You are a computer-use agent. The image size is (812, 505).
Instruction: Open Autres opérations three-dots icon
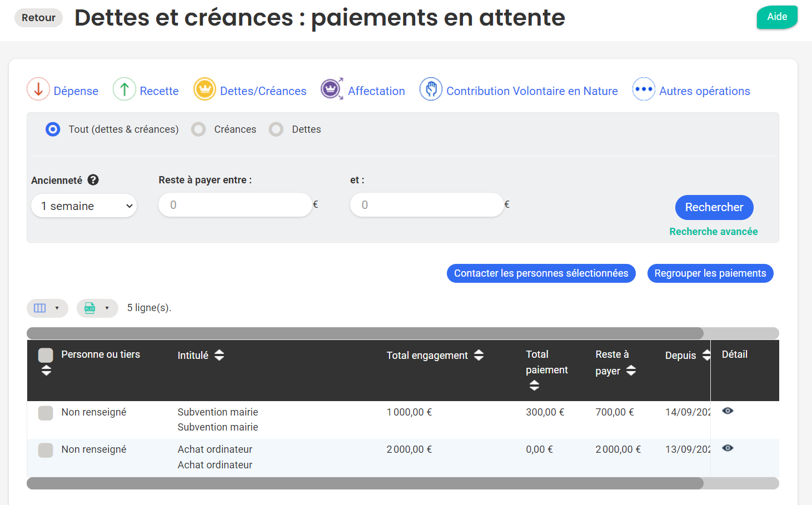[644, 89]
